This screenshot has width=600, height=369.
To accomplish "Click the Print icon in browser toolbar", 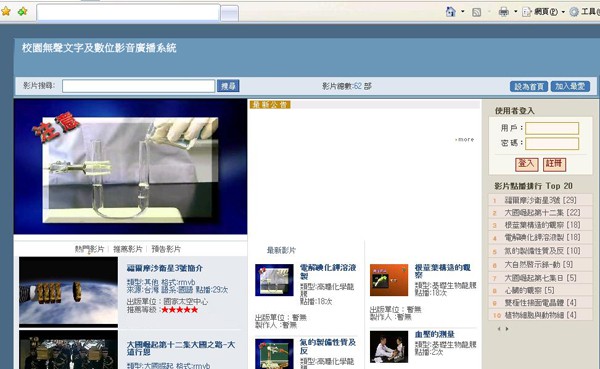I will (x=504, y=12).
